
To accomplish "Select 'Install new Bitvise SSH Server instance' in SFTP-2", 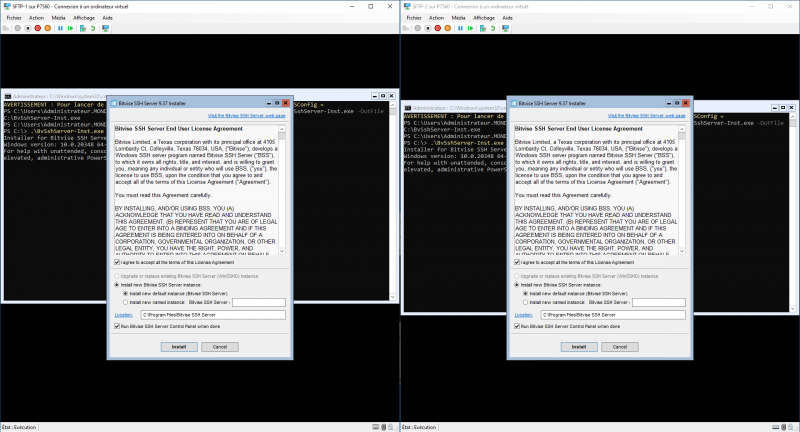I will pos(517,285).
